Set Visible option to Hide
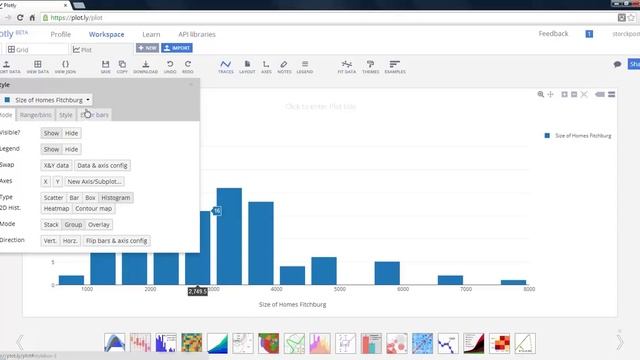Viewport: 640px width, 360px height. coord(71,133)
